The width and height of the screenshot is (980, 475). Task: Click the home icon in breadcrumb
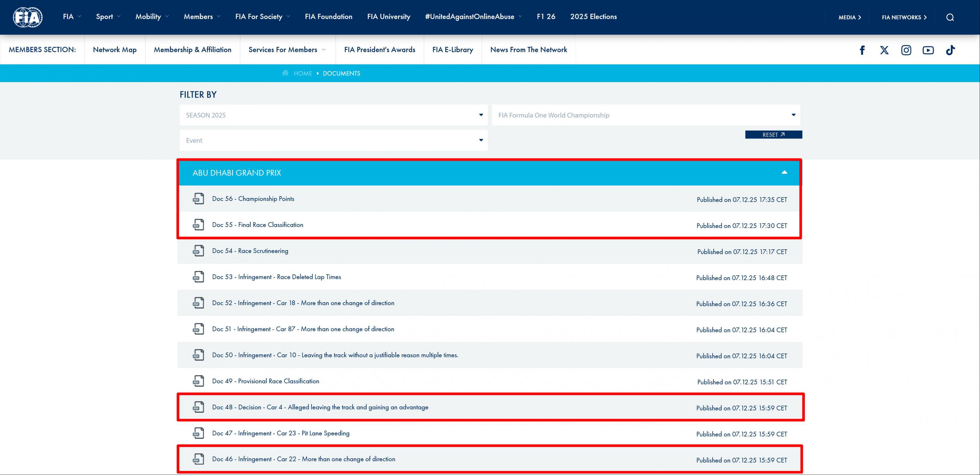point(285,73)
